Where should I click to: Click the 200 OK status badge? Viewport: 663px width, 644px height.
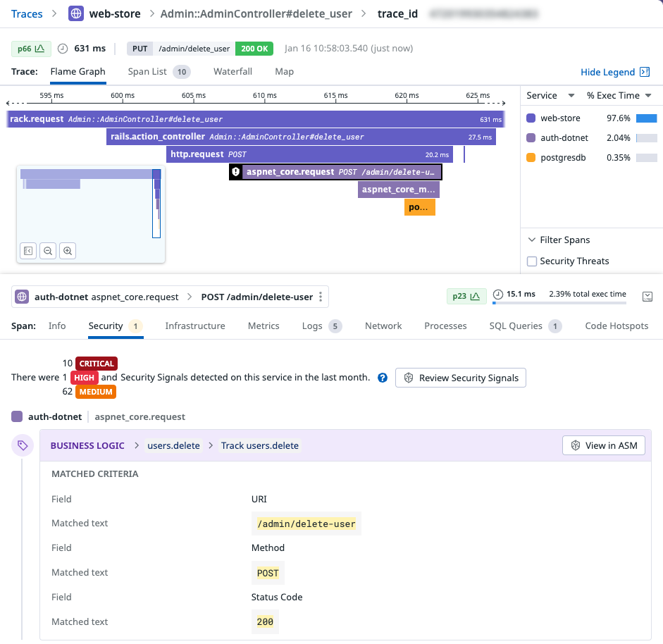[x=254, y=49]
